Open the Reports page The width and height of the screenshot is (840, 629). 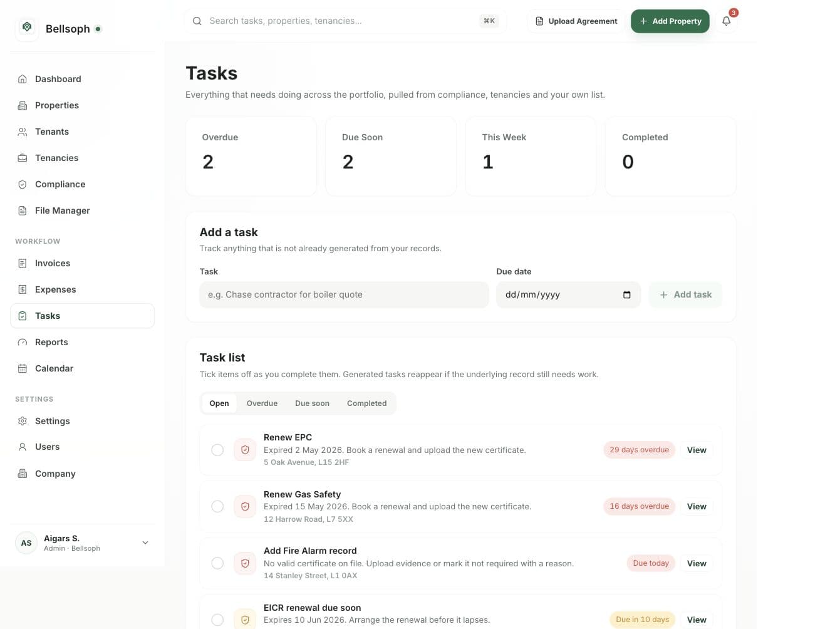[x=82, y=342]
